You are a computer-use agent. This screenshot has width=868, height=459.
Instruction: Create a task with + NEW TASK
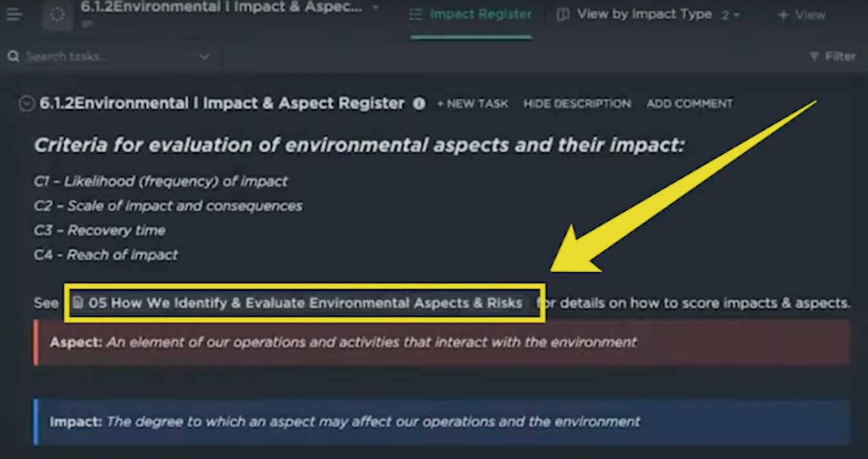click(473, 103)
